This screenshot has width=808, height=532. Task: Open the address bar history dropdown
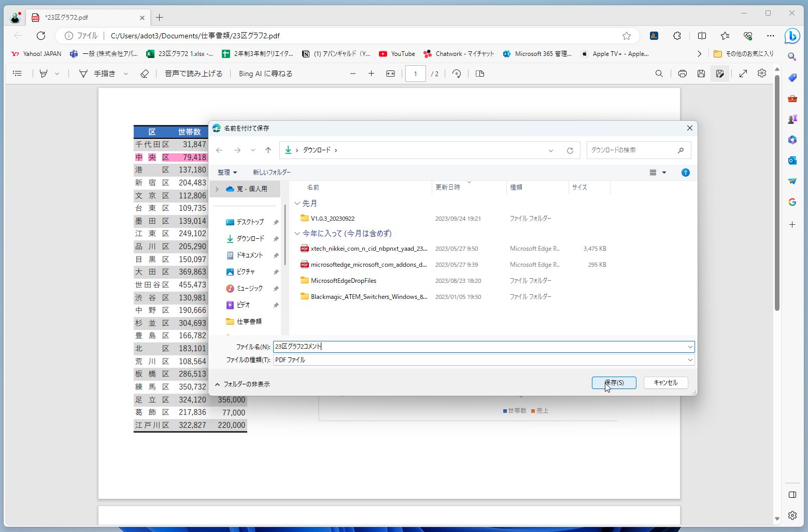point(551,150)
